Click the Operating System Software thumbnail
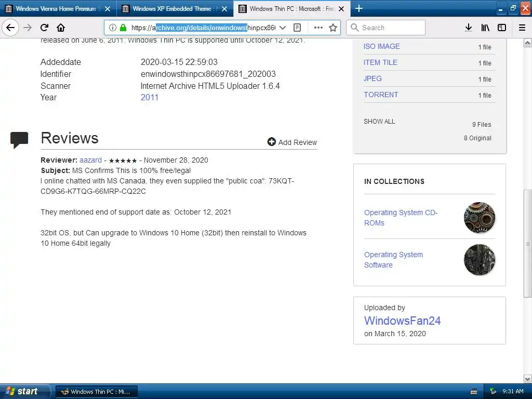 [x=480, y=260]
